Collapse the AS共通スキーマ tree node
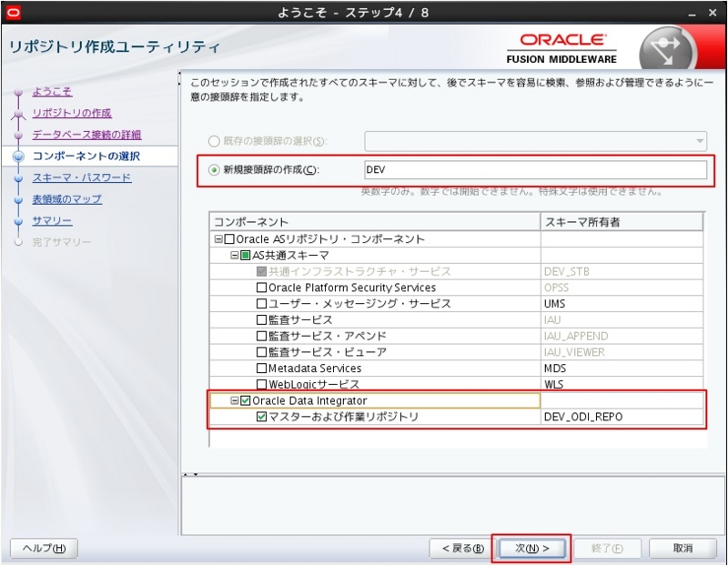The image size is (728, 566). (x=235, y=256)
